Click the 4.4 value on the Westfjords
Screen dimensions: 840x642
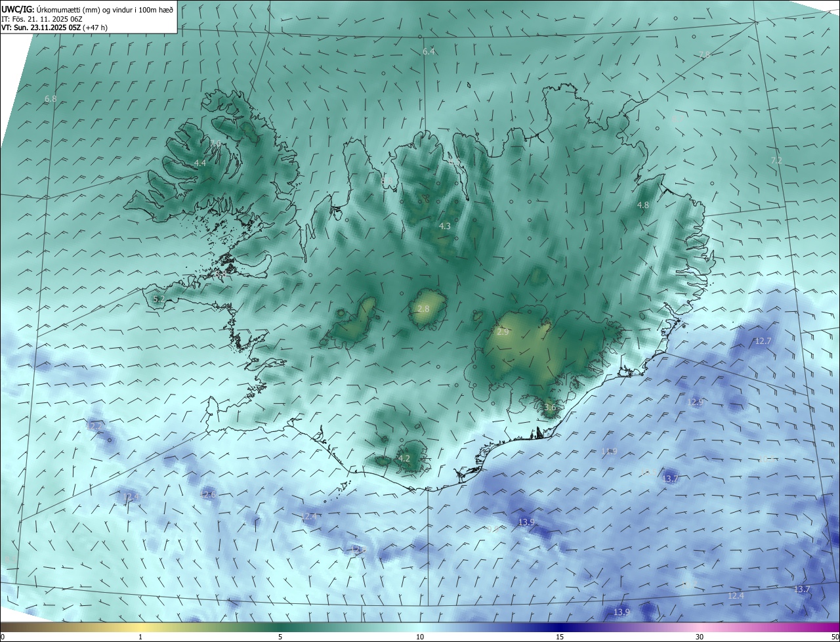(x=200, y=163)
